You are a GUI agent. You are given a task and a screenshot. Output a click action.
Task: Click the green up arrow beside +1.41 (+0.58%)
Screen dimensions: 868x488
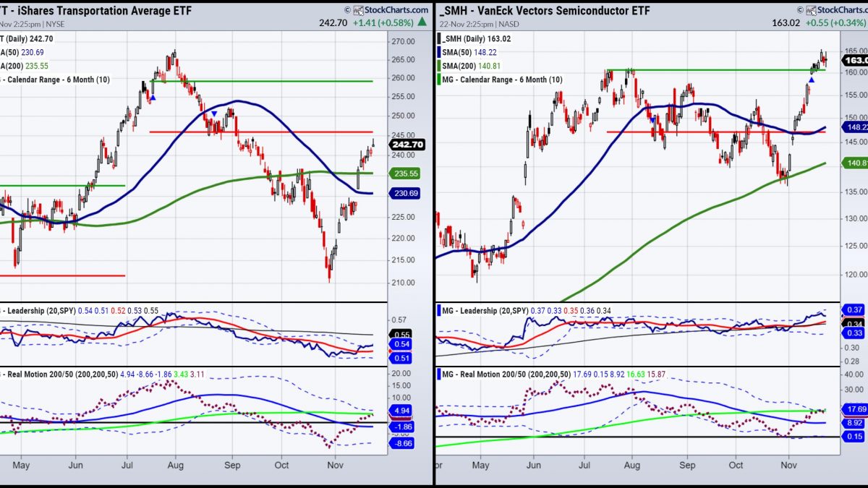[420, 22]
